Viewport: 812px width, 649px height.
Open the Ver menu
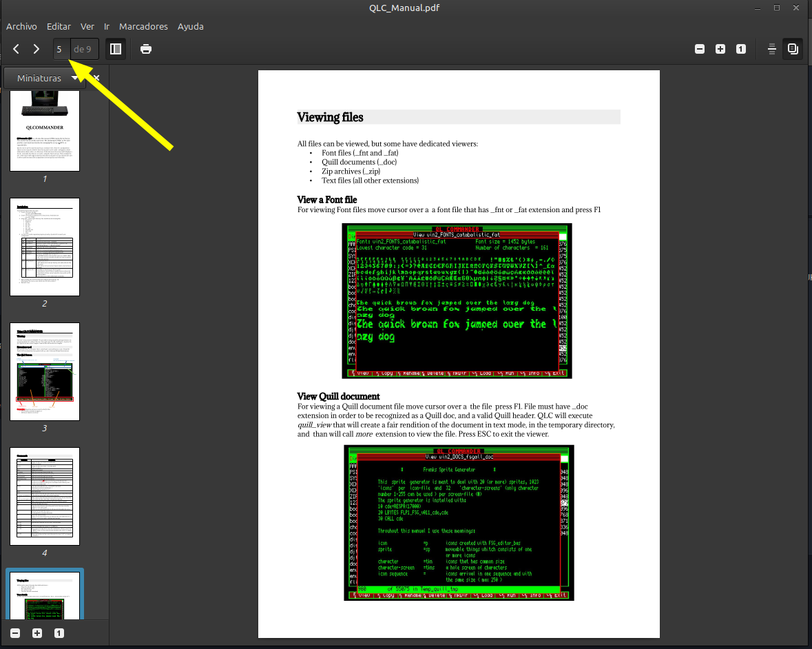[x=87, y=26]
